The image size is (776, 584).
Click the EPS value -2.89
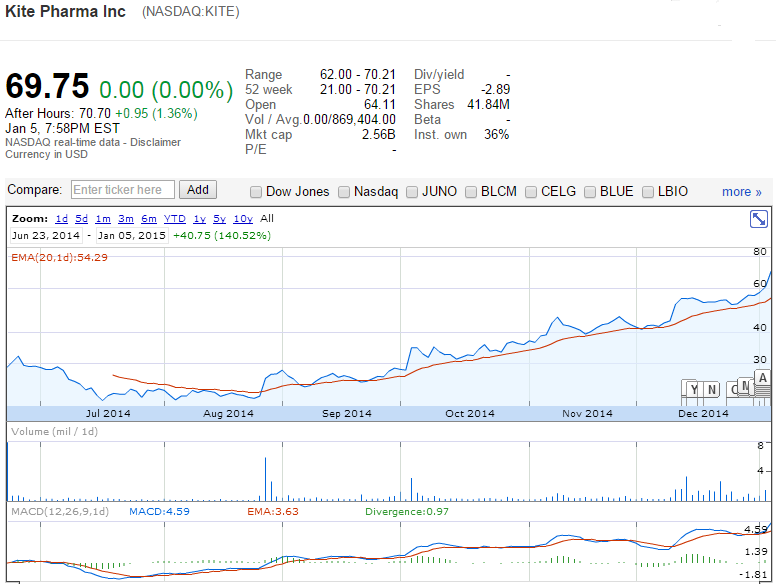point(495,90)
